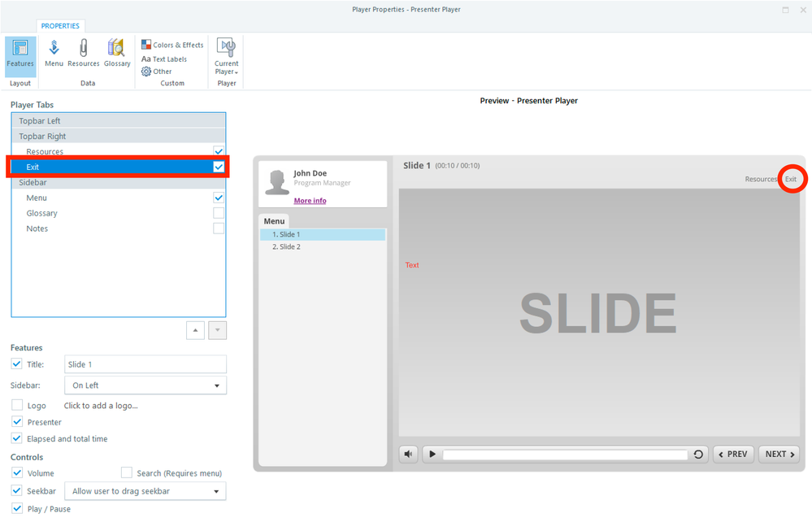Select the Notes row in Player Tabs
Screen dimensions: 812x518
click(x=119, y=229)
